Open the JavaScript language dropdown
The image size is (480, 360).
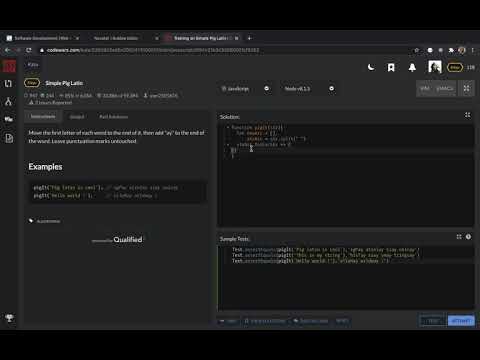246,89
